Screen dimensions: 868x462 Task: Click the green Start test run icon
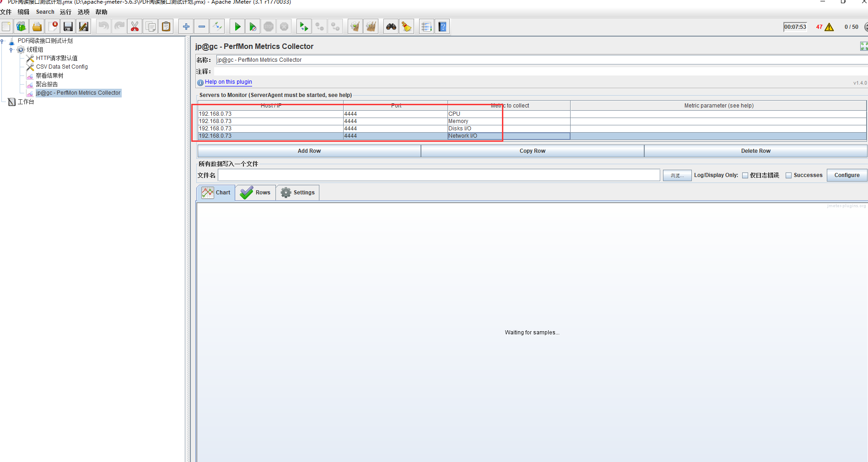click(x=237, y=27)
